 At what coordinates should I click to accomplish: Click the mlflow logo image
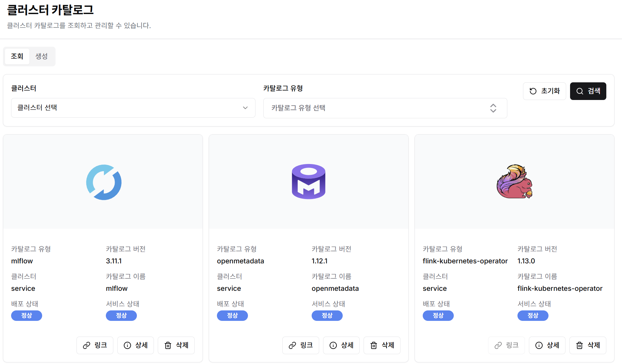point(104,182)
